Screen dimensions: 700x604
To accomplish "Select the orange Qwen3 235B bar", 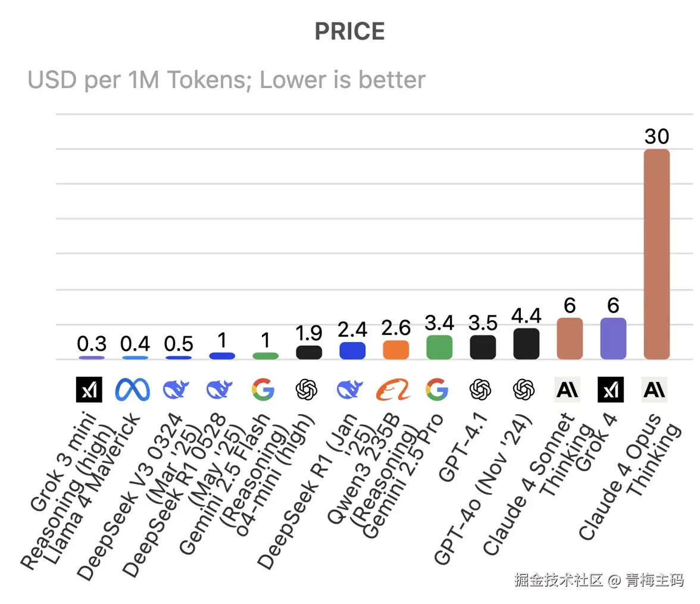I will tap(396, 350).
